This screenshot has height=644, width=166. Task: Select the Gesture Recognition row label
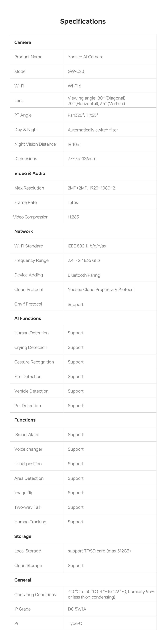pyautogui.click(x=34, y=362)
